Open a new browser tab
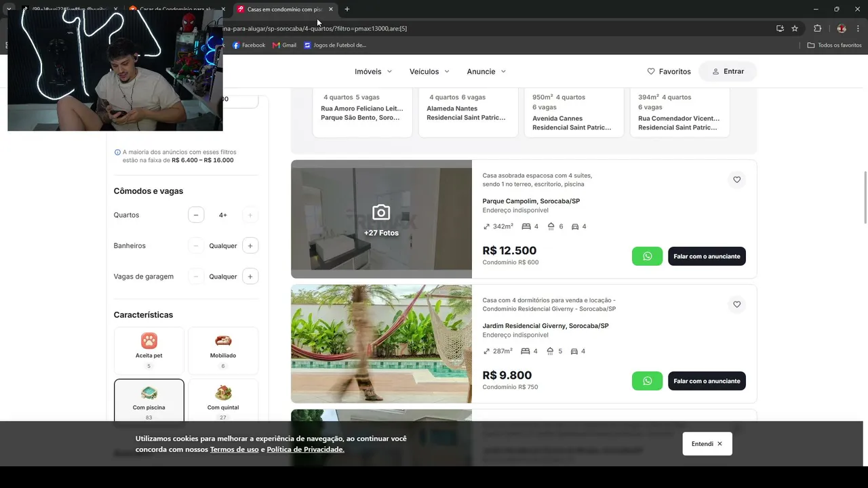The image size is (868, 488). 347,9
